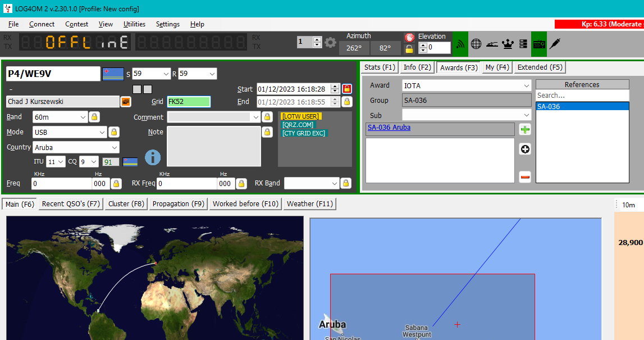
Task: Increase the Start time spinner up arrow
Action: pos(335,87)
